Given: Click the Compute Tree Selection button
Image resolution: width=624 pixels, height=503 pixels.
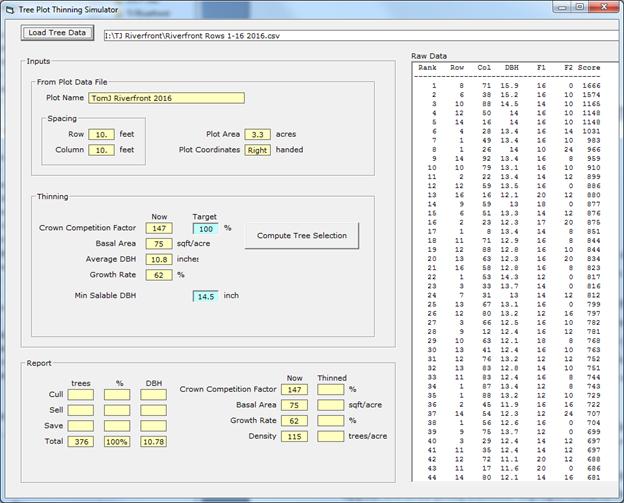Looking at the screenshot, I should pyautogui.click(x=302, y=236).
